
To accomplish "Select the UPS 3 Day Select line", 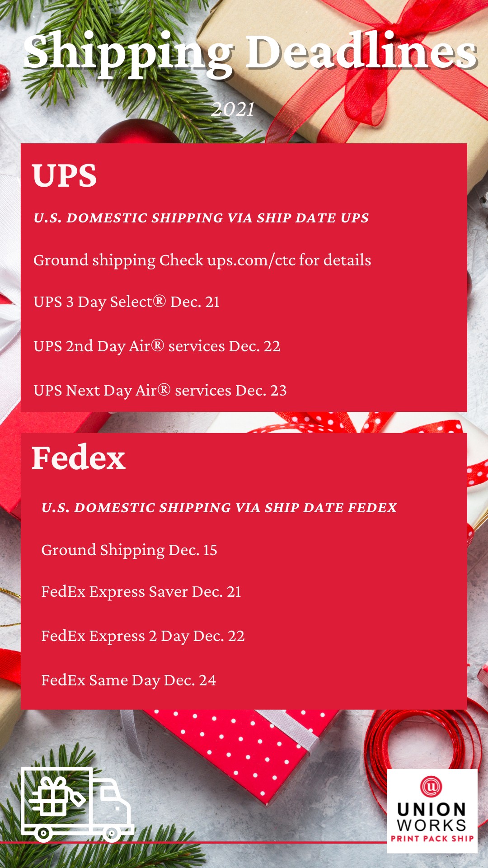I will point(127,302).
